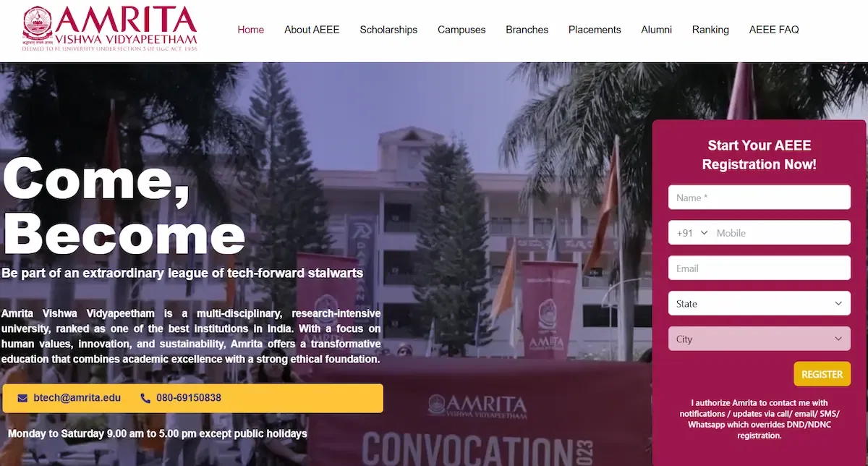Click into the Email input field
The height and width of the screenshot is (466, 868).
pos(759,268)
